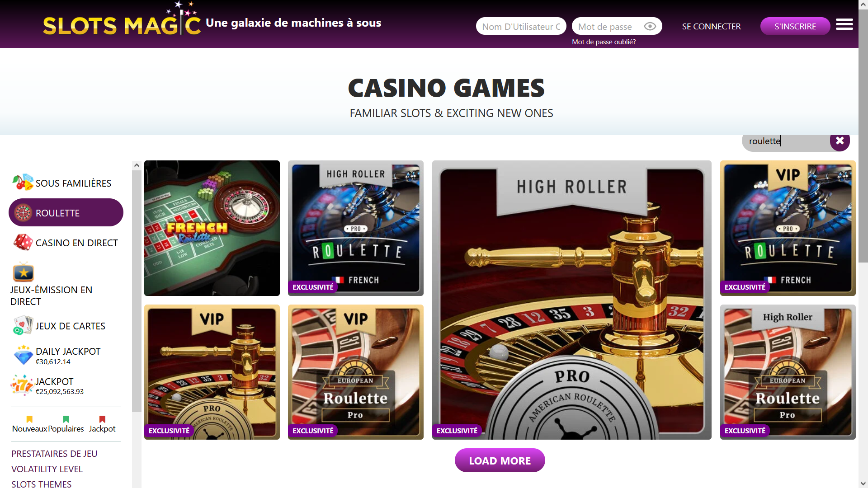This screenshot has width=868, height=488.
Task: Expand Volatility Level filter
Action: [x=47, y=469]
